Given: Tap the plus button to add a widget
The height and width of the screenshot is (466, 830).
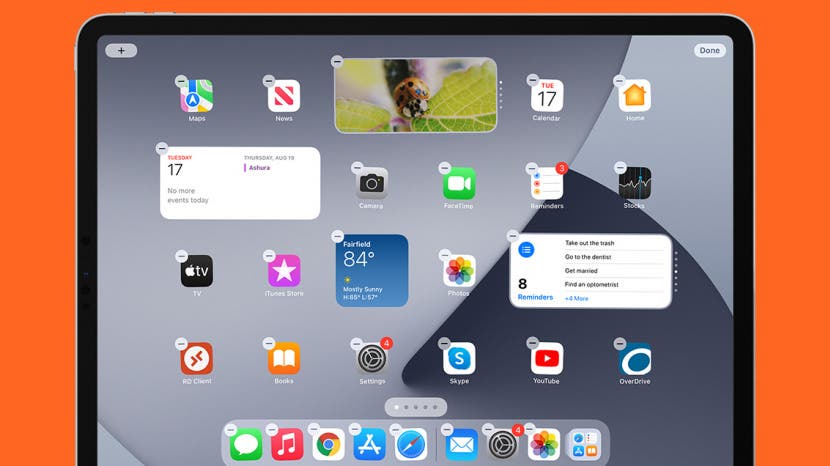Looking at the screenshot, I should point(121,50).
